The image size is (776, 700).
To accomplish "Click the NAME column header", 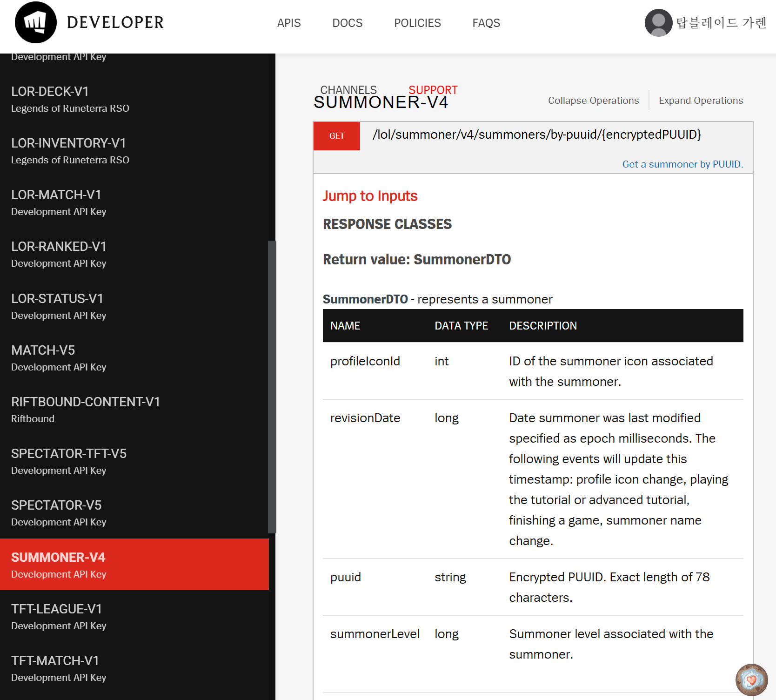I will [x=345, y=326].
